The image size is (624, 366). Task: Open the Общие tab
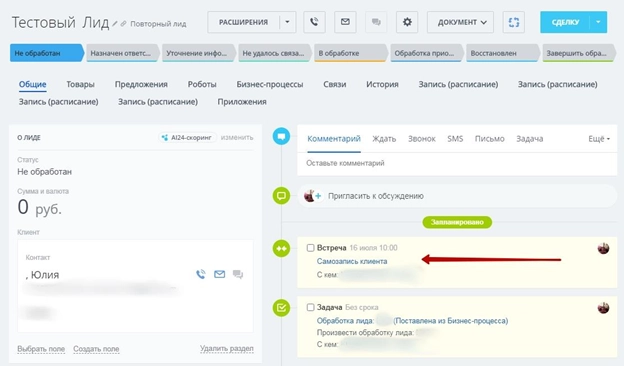(33, 84)
